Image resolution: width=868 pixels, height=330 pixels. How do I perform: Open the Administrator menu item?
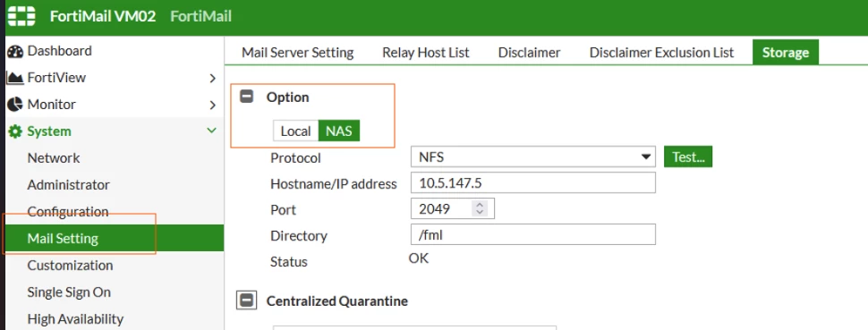click(69, 185)
